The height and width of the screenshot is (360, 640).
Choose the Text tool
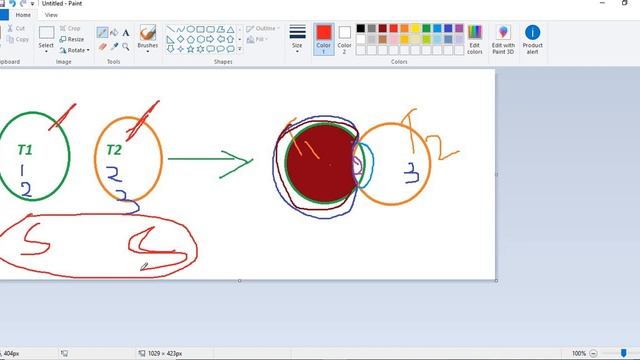(126, 33)
